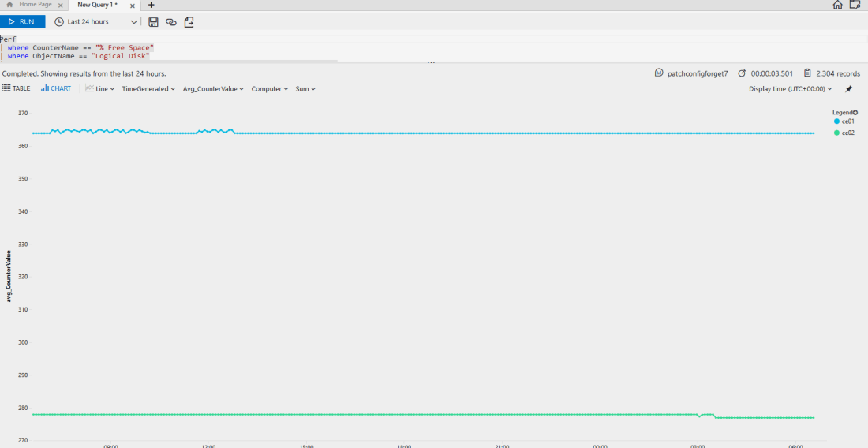
Task: Open the Sum aggregation dropdown
Action: (305, 88)
